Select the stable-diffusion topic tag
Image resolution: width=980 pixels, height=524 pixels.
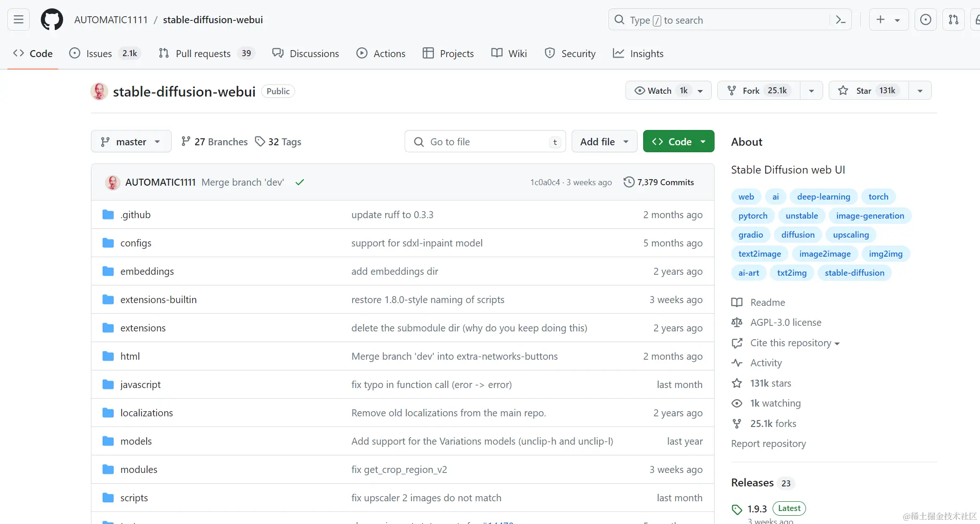coord(855,273)
